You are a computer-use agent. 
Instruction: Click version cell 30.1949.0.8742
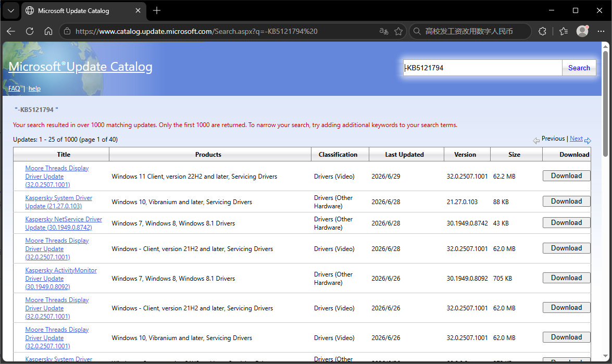coord(467,223)
